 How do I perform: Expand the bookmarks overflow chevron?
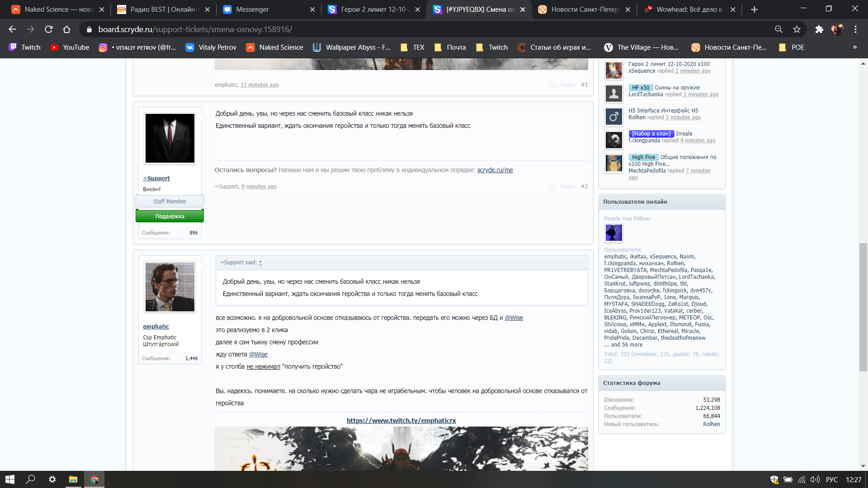(x=854, y=47)
